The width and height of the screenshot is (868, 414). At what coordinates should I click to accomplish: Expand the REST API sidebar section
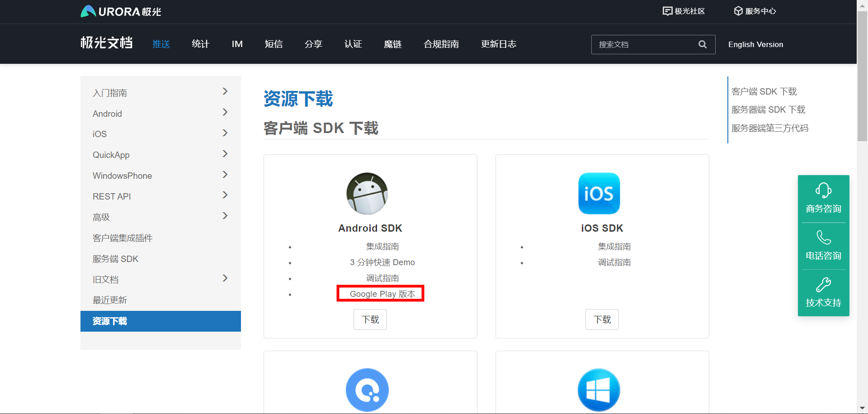click(225, 195)
